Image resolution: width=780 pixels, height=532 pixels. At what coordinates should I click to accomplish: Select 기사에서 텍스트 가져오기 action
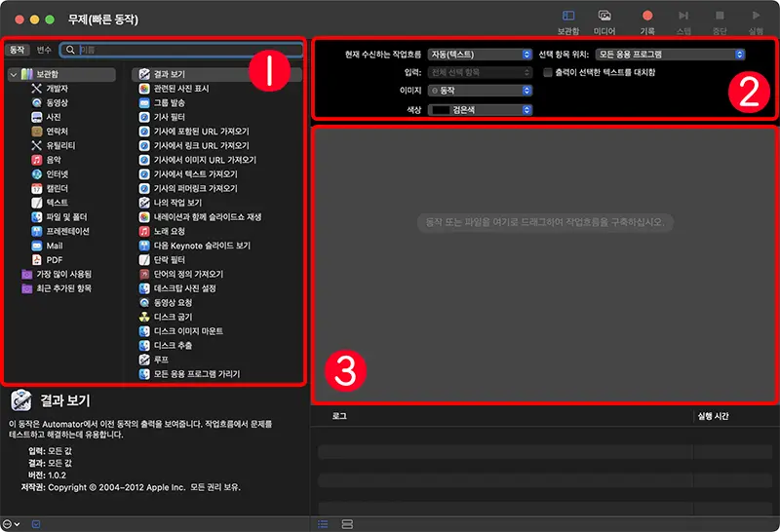click(x=187, y=174)
